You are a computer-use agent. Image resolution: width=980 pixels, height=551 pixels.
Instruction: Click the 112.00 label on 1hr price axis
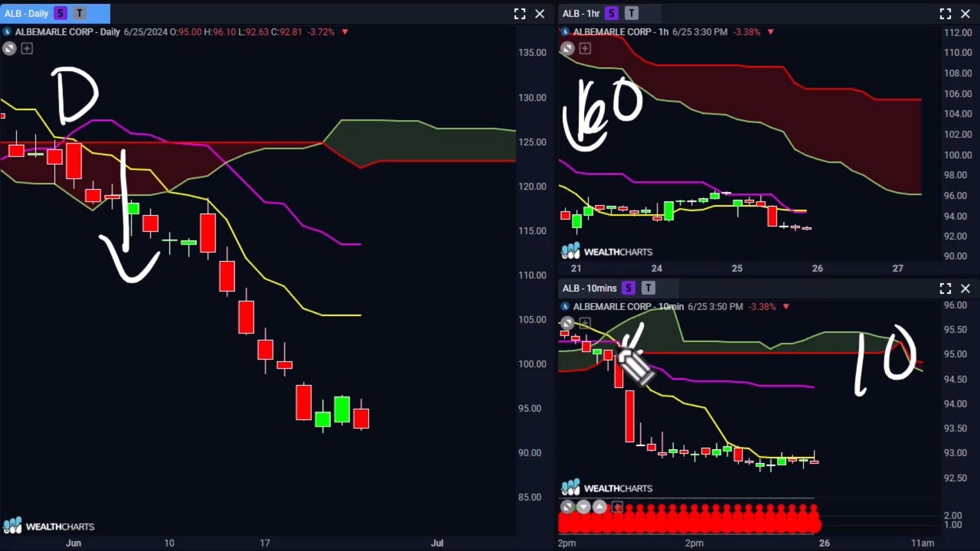pyautogui.click(x=958, y=33)
